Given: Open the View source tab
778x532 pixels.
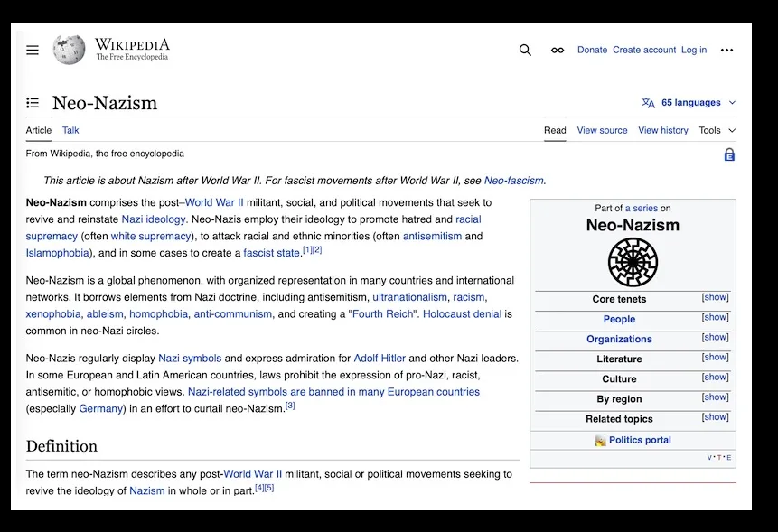Looking at the screenshot, I should 602,130.
